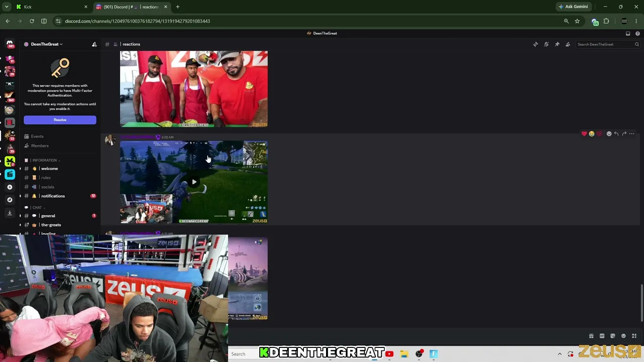Open Add Reaction picker on message

click(x=609, y=134)
